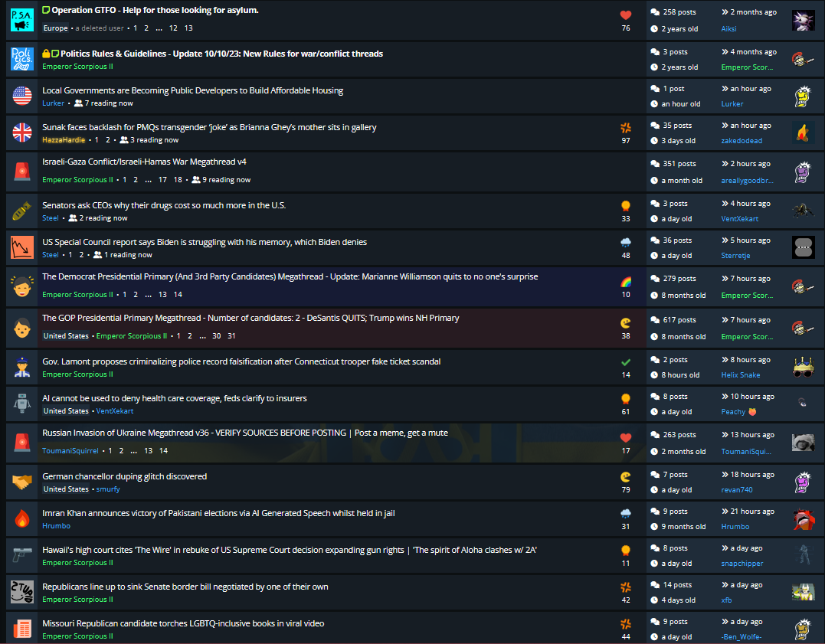The image size is (825, 644).
Task: Click United States tag on German chancellor thread
Action: click(66, 489)
